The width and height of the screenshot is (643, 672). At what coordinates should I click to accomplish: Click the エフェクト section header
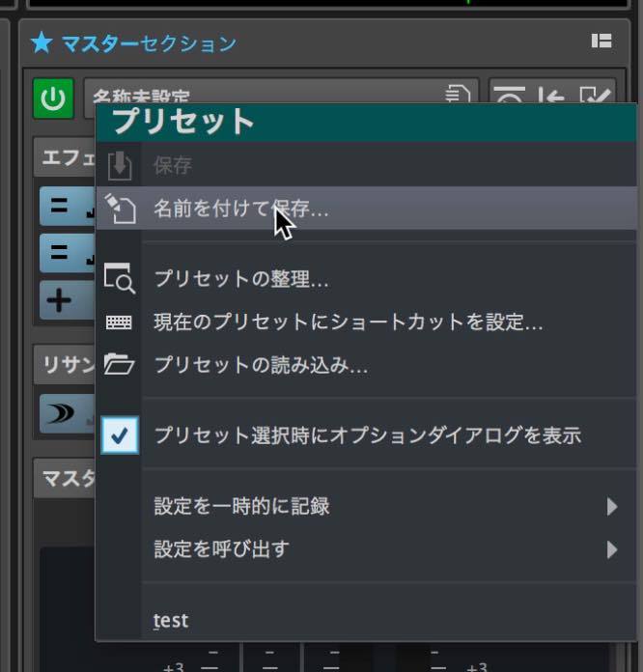coord(65,157)
